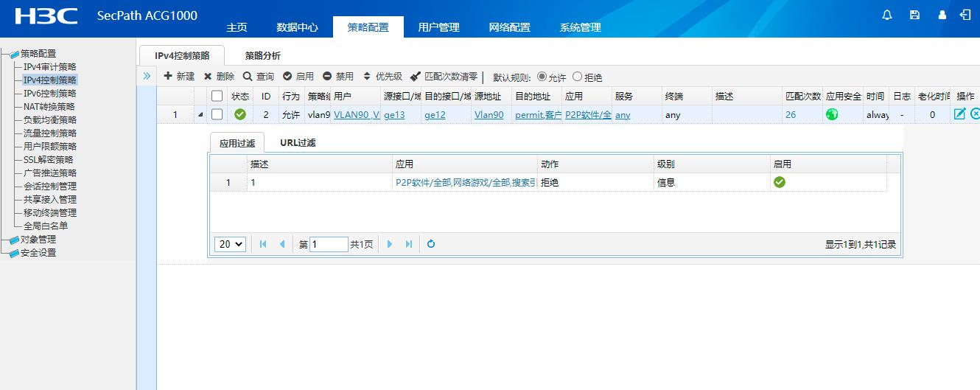Go to next page in pager

pyautogui.click(x=390, y=244)
